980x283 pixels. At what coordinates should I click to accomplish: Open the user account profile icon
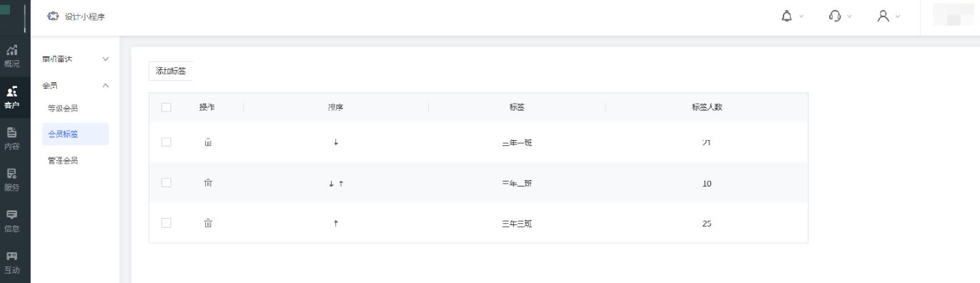tap(884, 16)
